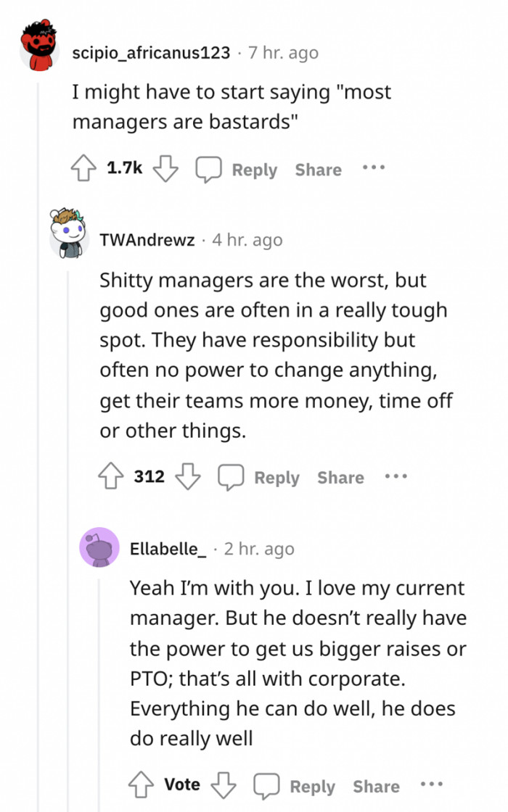Click the reply bubble icon on Ellabelle_'s comment
The height and width of the screenshot is (812, 508).
[x=269, y=784]
